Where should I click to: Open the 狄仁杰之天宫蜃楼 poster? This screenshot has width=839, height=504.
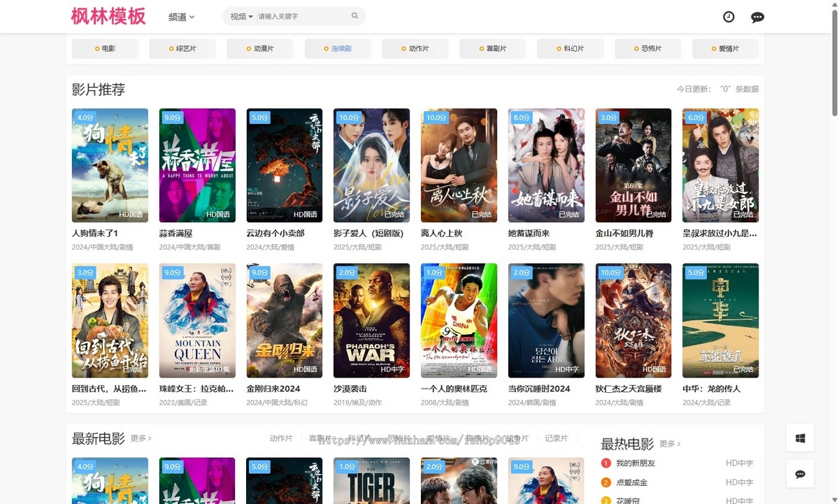click(x=633, y=320)
